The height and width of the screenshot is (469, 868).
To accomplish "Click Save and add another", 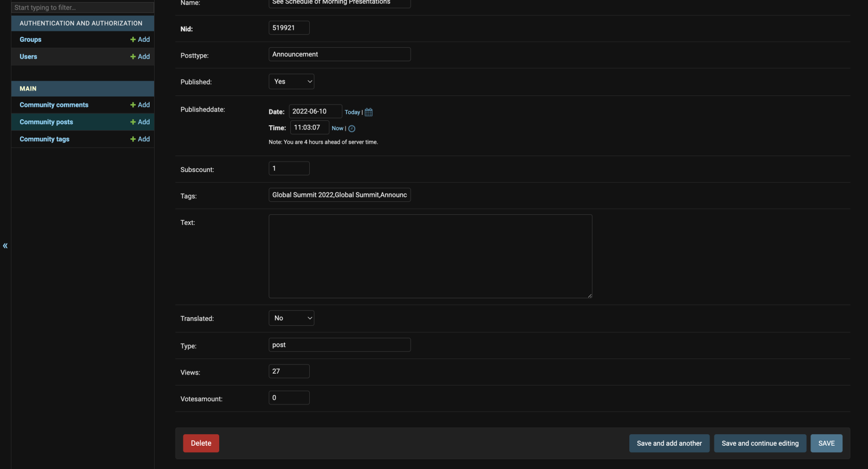I will click(x=669, y=443).
